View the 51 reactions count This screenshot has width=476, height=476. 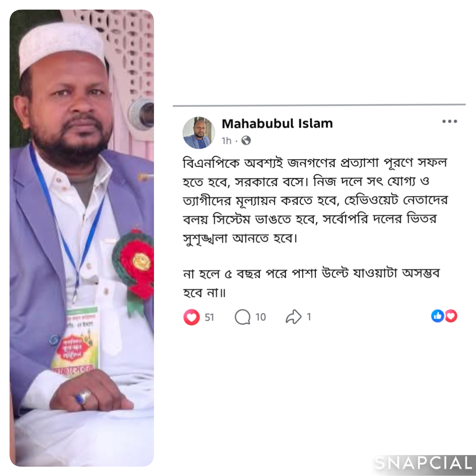click(x=209, y=317)
